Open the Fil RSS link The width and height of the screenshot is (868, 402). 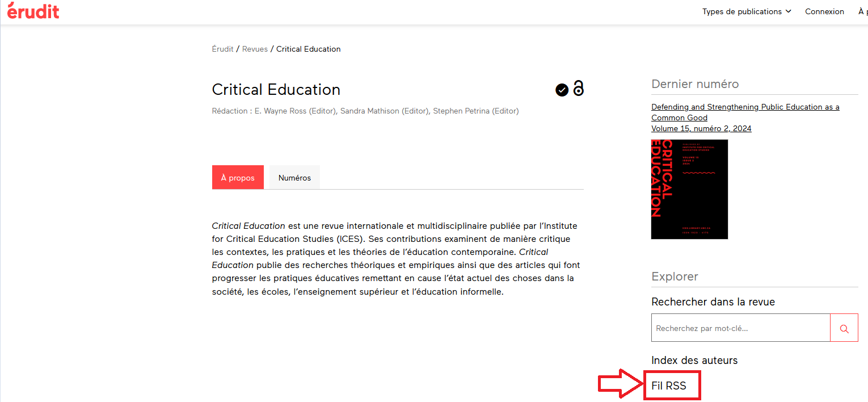coord(669,386)
